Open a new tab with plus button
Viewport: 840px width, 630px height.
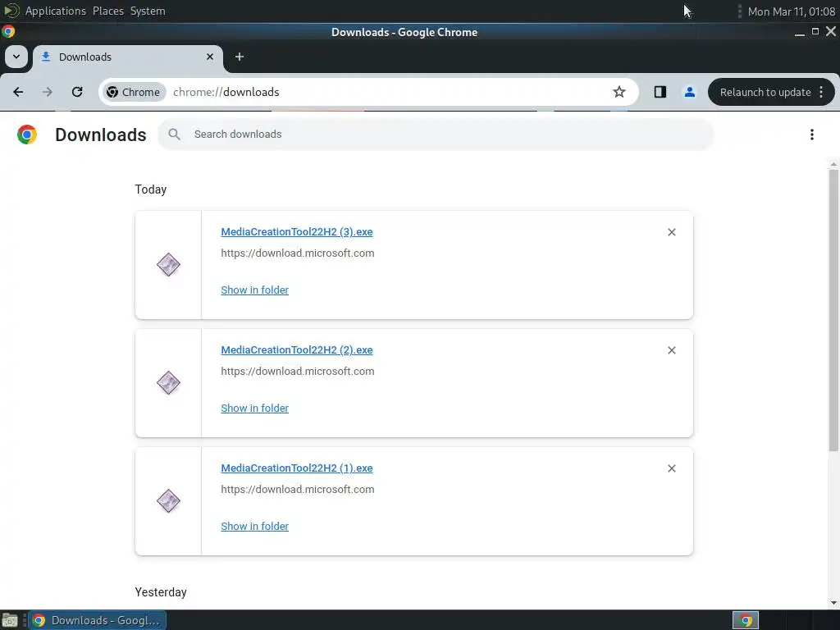[240, 57]
